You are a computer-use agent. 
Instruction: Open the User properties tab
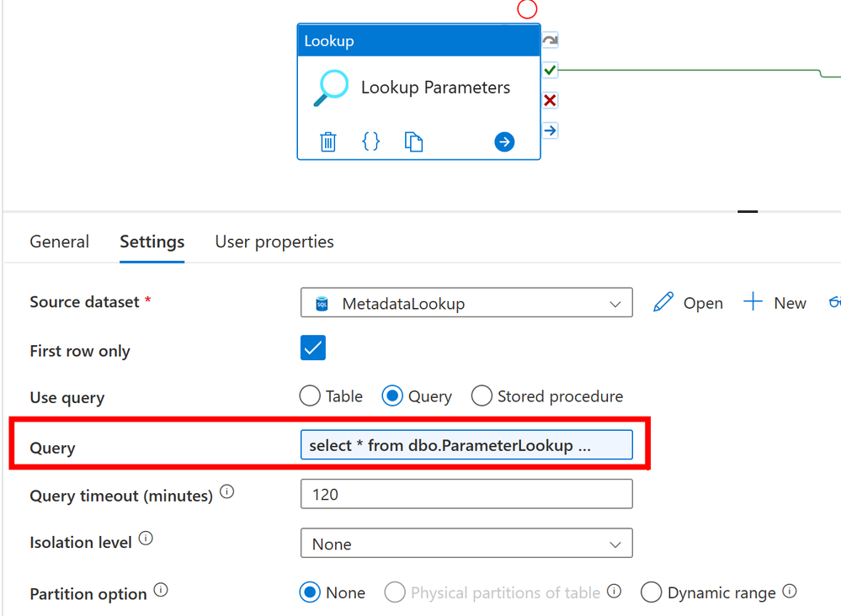coord(274,242)
